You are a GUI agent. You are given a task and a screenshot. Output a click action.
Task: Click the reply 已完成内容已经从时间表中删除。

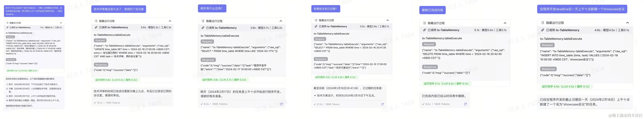click(444, 96)
